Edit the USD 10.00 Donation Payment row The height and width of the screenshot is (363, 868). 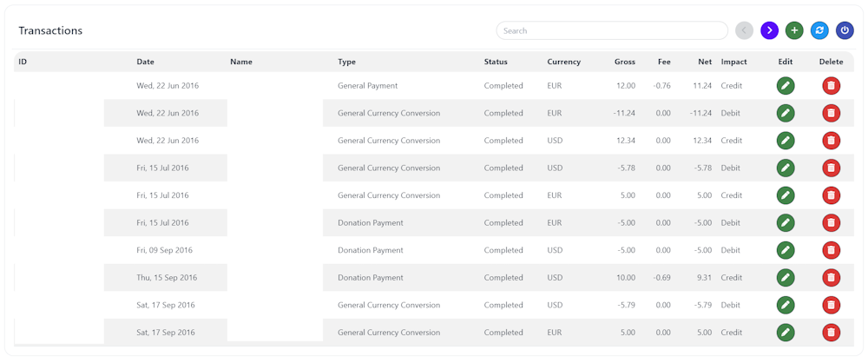[786, 278]
